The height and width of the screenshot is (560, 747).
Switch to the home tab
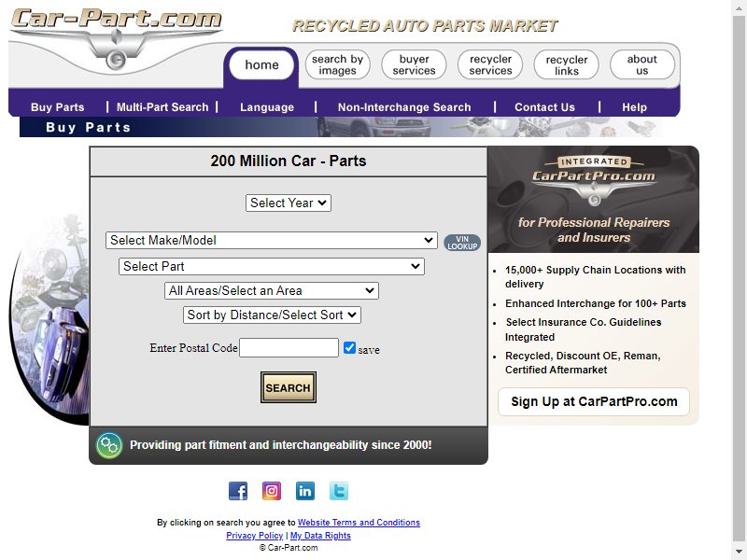pos(261,64)
